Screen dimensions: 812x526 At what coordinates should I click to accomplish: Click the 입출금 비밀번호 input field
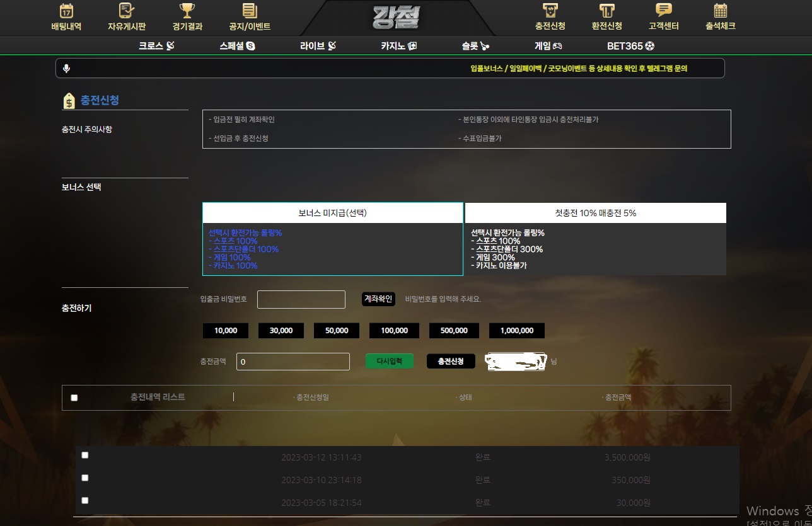(301, 299)
